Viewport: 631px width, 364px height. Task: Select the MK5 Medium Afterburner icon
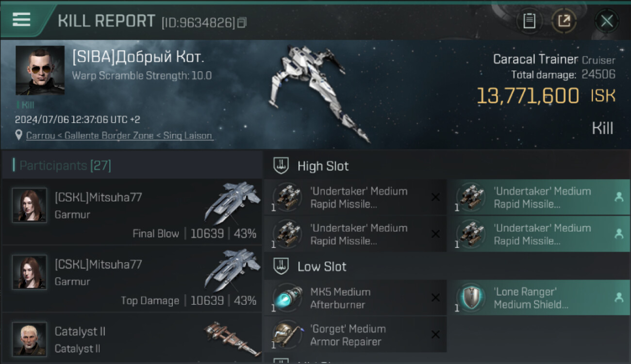(287, 298)
